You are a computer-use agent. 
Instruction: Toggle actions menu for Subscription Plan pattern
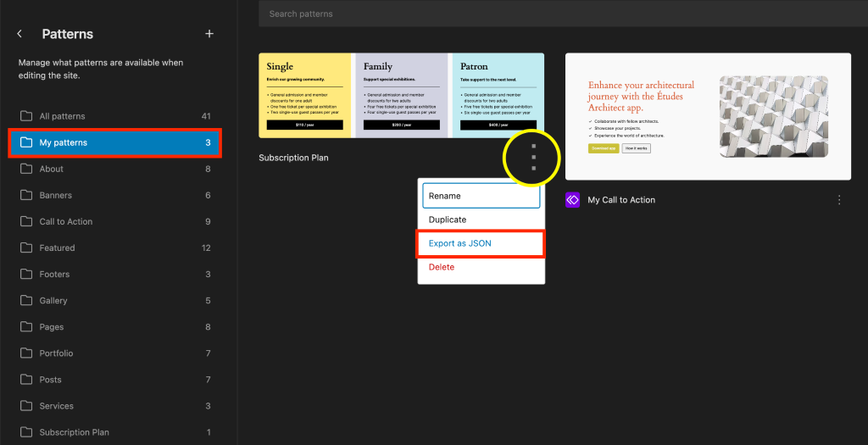534,157
